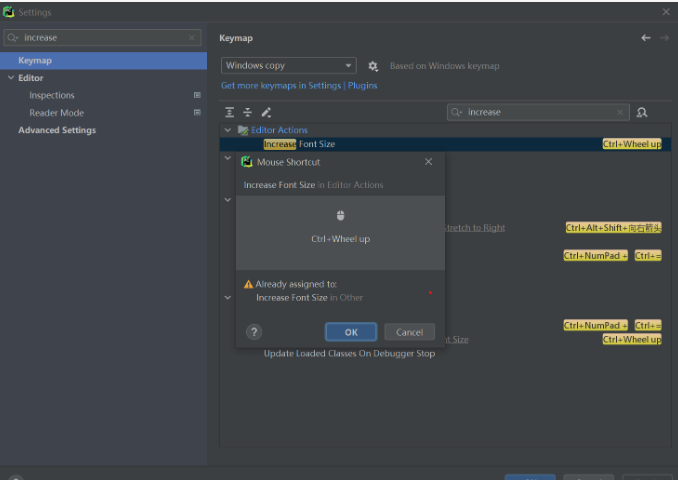Confirm the Mouse Shortcut with OK
The height and width of the screenshot is (480, 678).
pyautogui.click(x=351, y=332)
